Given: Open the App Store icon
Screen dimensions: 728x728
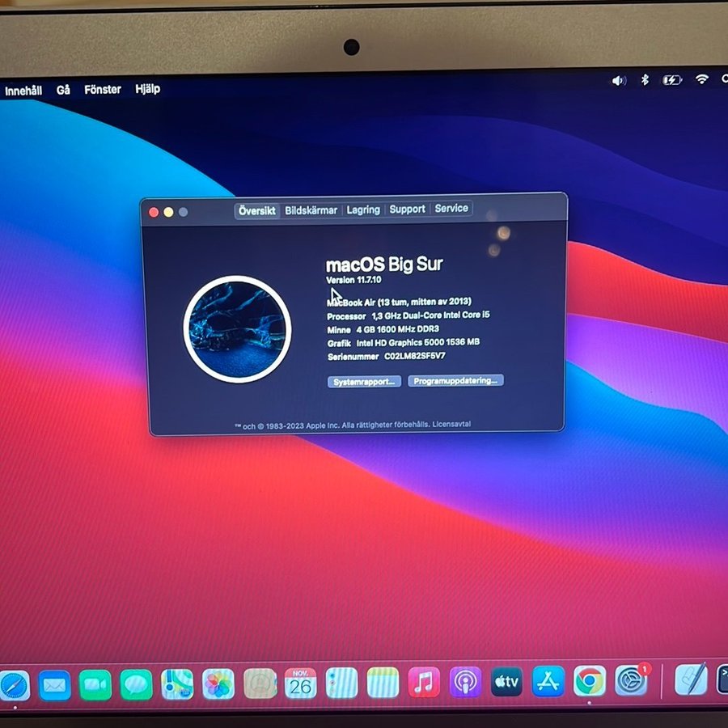Looking at the screenshot, I should point(548,681).
